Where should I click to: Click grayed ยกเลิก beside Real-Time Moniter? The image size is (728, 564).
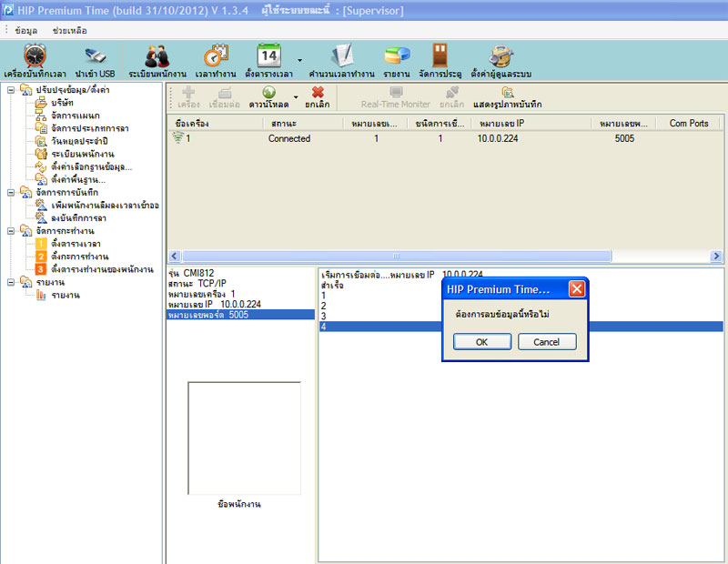coord(451,98)
